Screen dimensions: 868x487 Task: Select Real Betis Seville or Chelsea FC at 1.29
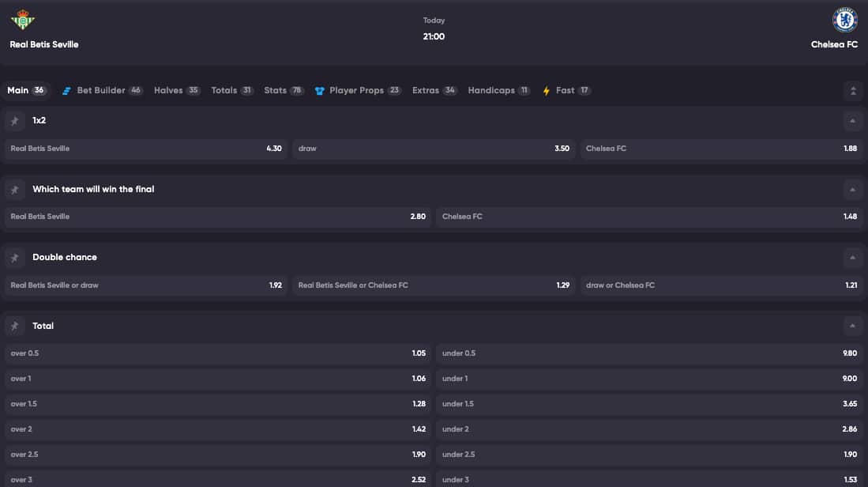tap(434, 285)
